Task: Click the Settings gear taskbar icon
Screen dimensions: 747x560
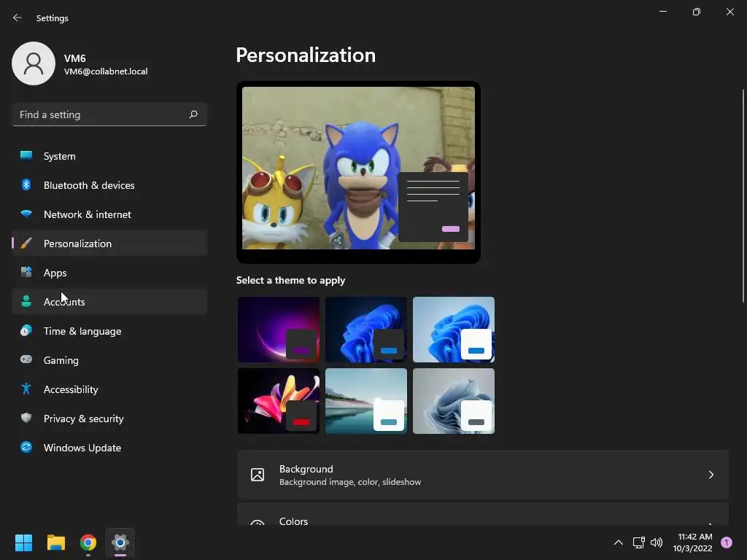Action: pyautogui.click(x=120, y=542)
